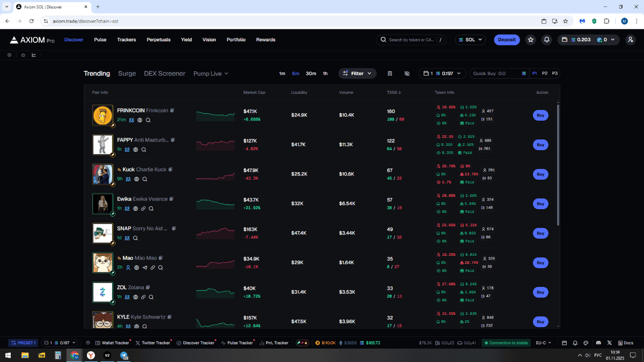The image size is (644, 362).
Task: Expand the Pump Live dropdown
Action: coord(211,73)
